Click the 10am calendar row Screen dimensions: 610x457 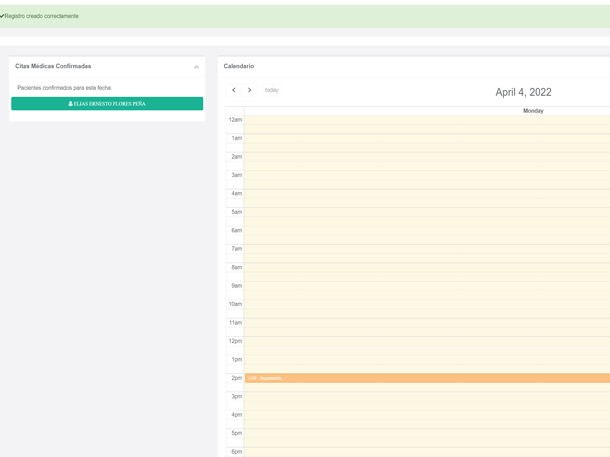[427, 304]
